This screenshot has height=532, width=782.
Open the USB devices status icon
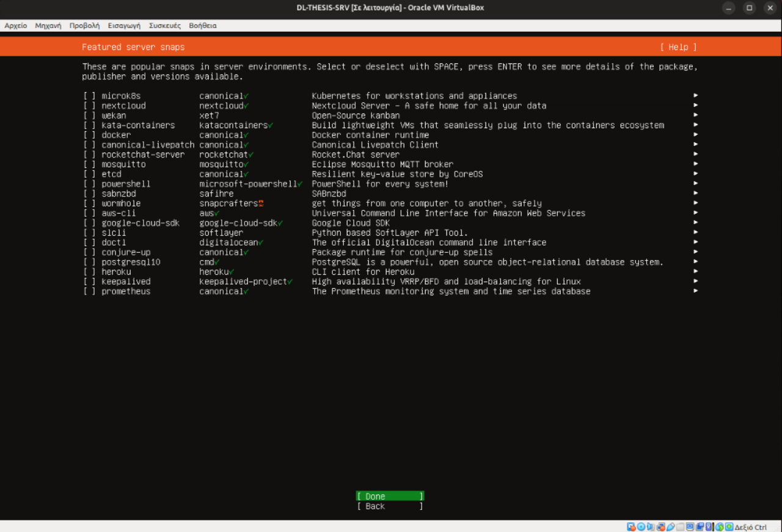pyautogui.click(x=670, y=527)
